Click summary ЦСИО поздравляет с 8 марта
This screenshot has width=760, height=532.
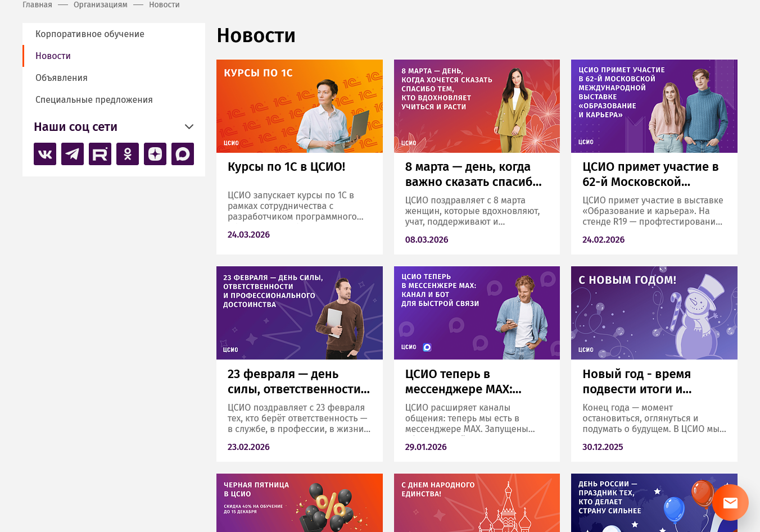[x=473, y=211]
